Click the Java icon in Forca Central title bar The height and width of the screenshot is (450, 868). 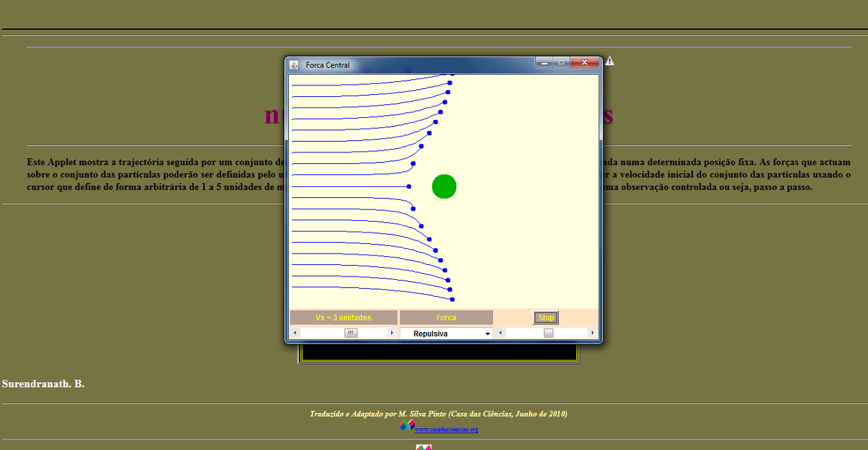point(294,65)
